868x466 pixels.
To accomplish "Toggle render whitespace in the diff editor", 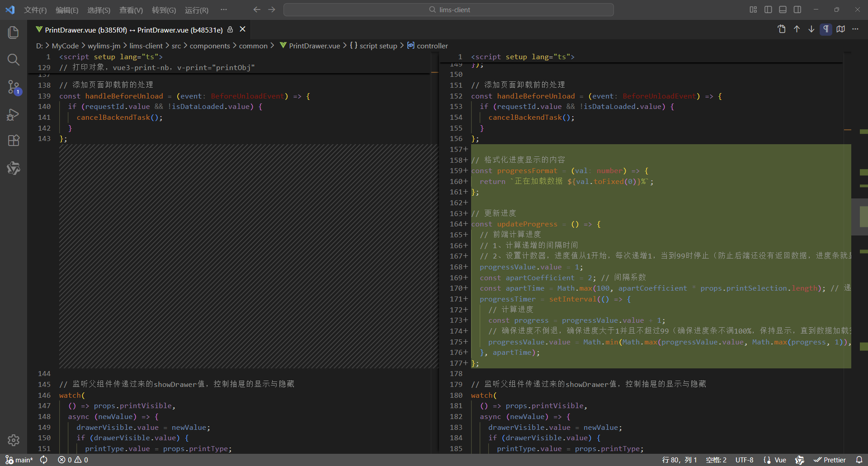I will point(826,29).
